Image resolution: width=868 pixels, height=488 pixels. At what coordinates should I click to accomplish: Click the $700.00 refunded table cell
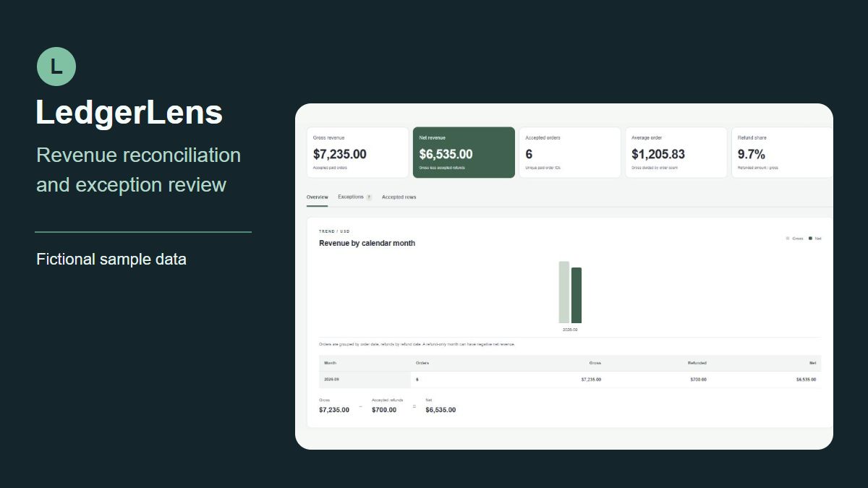698,380
